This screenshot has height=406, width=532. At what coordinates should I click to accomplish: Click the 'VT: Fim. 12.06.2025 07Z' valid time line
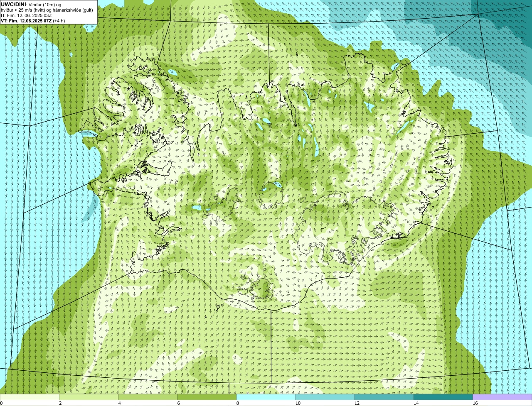26,21
